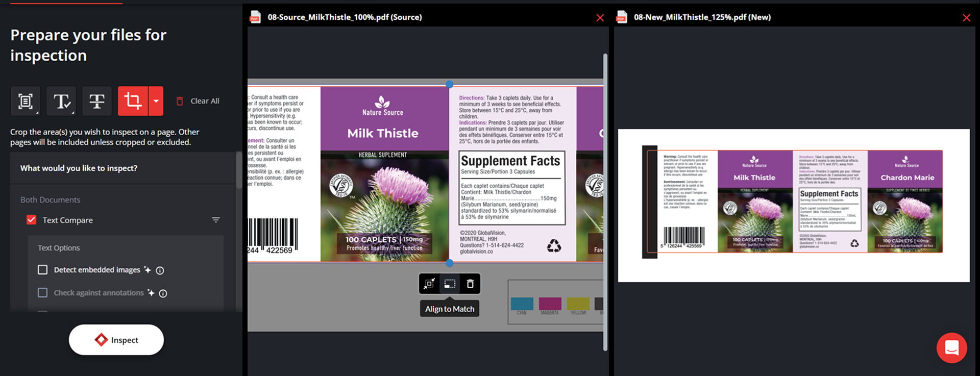Click the Clear All trash icon
This screenshot has height=376, width=980.
point(180,101)
